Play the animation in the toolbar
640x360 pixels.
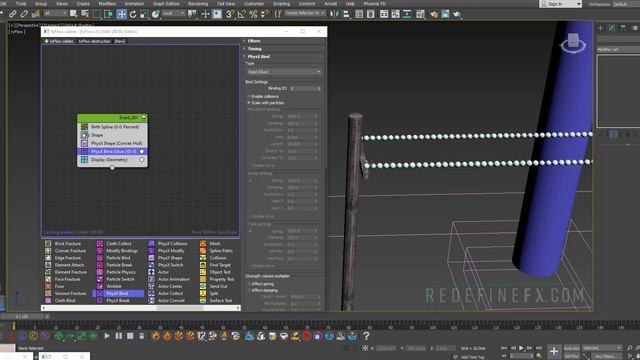click(x=107, y=336)
